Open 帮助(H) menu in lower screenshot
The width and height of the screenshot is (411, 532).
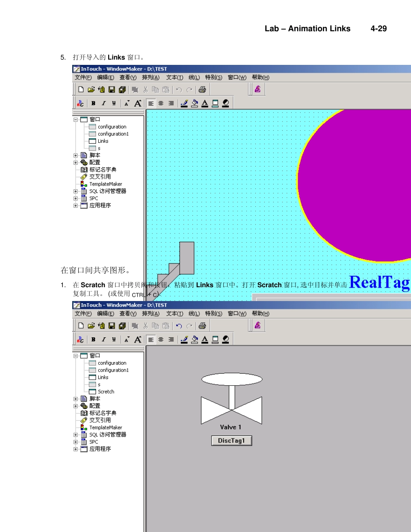[x=260, y=314]
